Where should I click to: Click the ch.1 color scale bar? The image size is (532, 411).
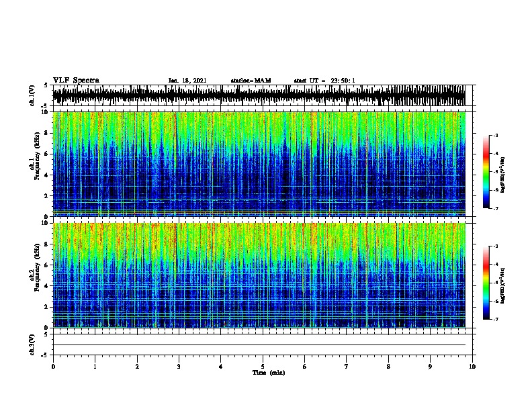(x=486, y=172)
